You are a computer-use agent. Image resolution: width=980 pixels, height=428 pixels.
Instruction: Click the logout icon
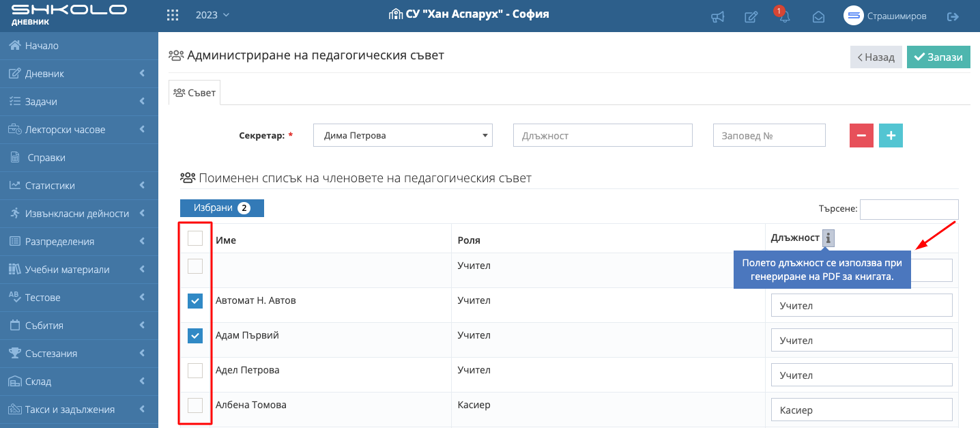pyautogui.click(x=953, y=16)
